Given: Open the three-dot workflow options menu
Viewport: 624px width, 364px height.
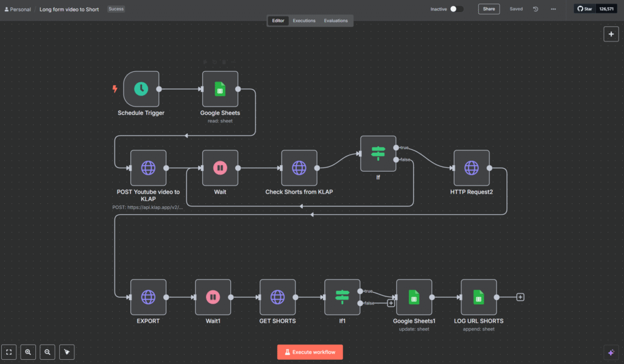Looking at the screenshot, I should 553,9.
